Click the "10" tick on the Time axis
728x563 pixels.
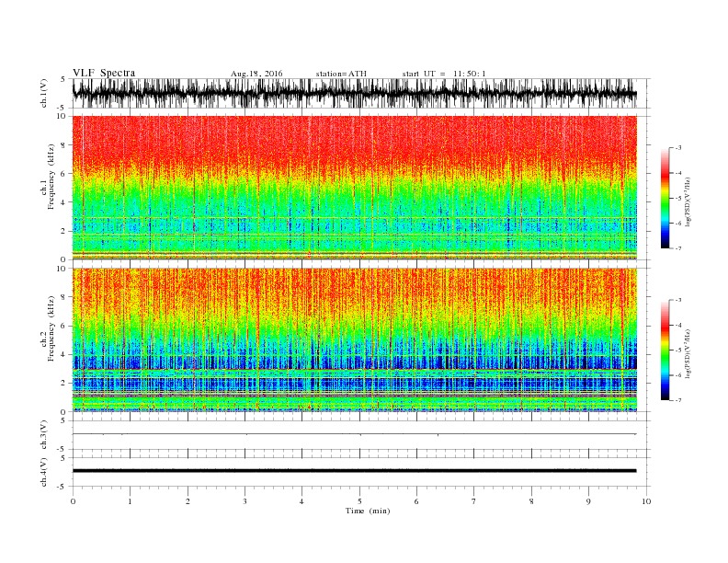[646, 501]
